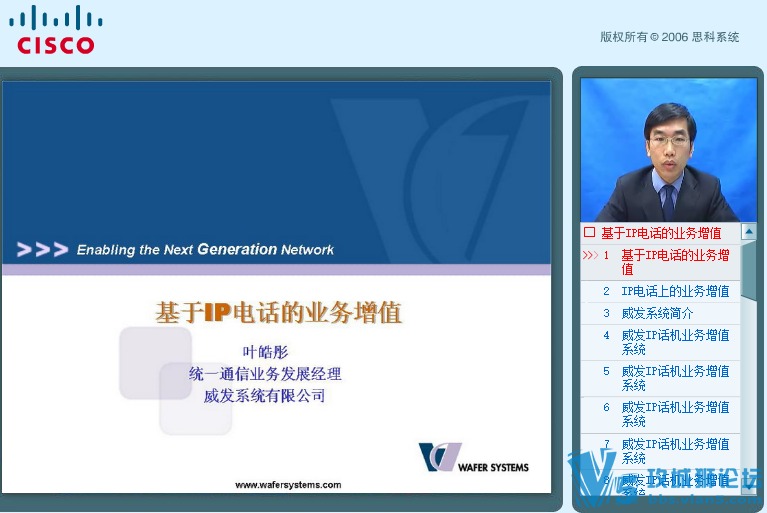
Task: Click the scroll-up arrow of chapter list
Action: click(x=748, y=231)
